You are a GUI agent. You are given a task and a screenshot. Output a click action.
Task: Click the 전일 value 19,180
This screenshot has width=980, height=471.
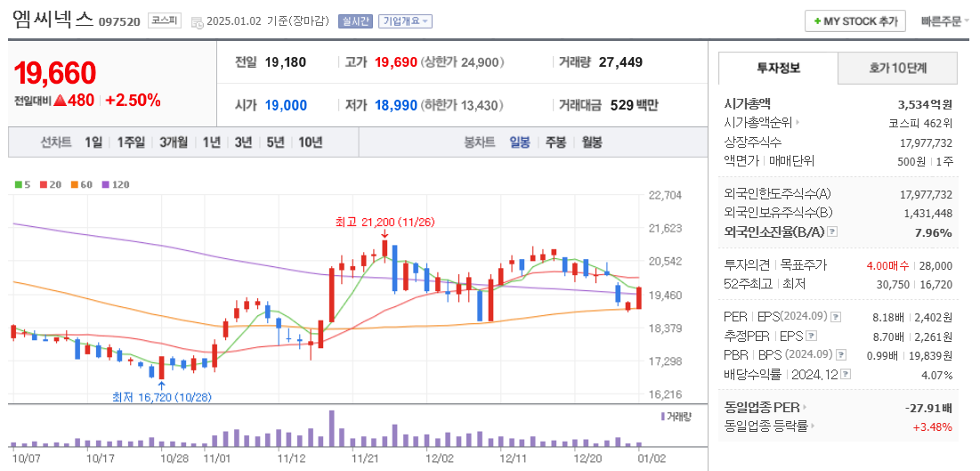click(286, 62)
